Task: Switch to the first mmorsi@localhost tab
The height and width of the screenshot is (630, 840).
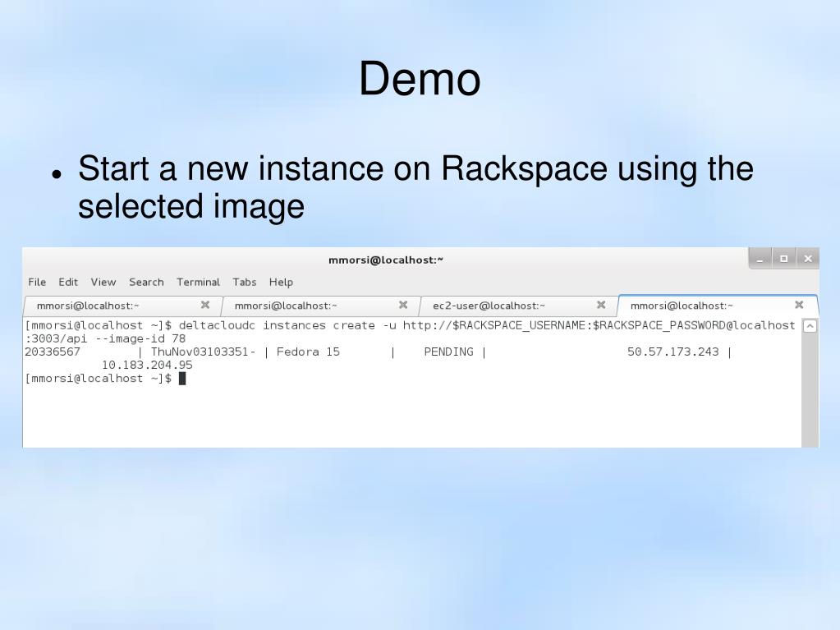Action: (122, 306)
